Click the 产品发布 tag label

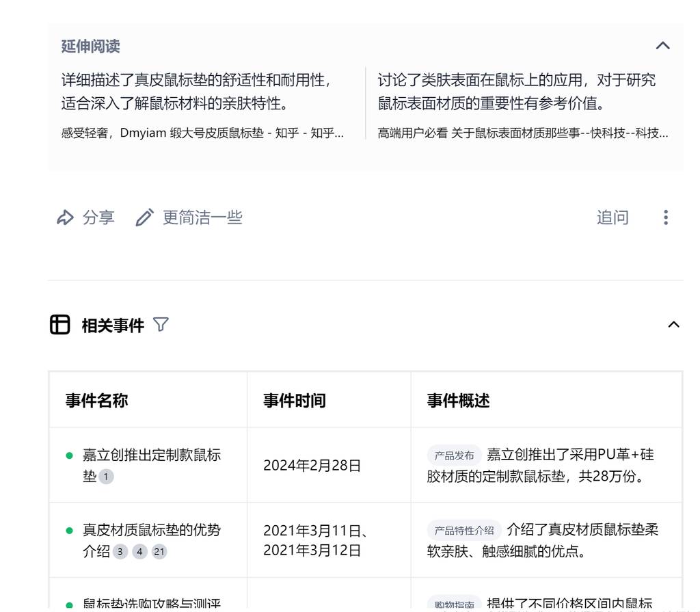click(x=454, y=455)
